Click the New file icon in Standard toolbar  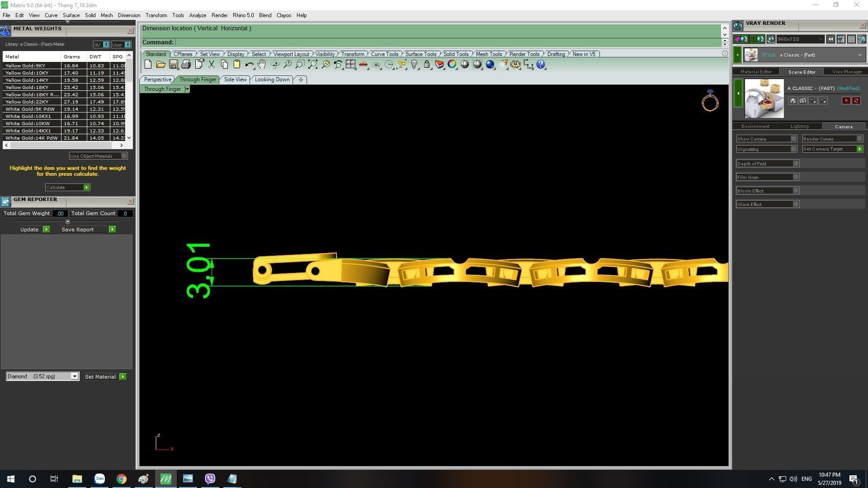tap(148, 65)
